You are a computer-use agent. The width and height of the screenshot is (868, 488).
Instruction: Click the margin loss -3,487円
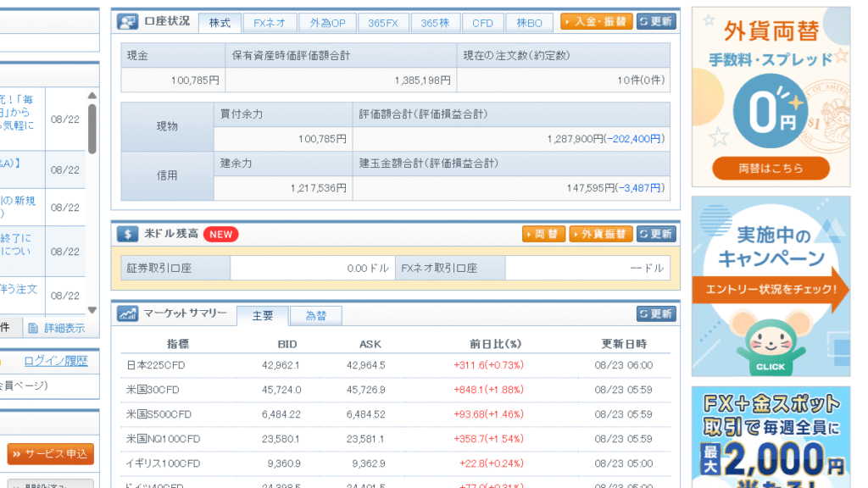[640, 188]
